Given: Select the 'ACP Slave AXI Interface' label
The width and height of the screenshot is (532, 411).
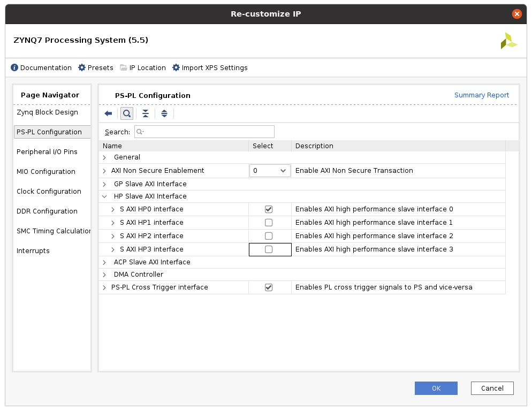Looking at the screenshot, I should [x=152, y=262].
